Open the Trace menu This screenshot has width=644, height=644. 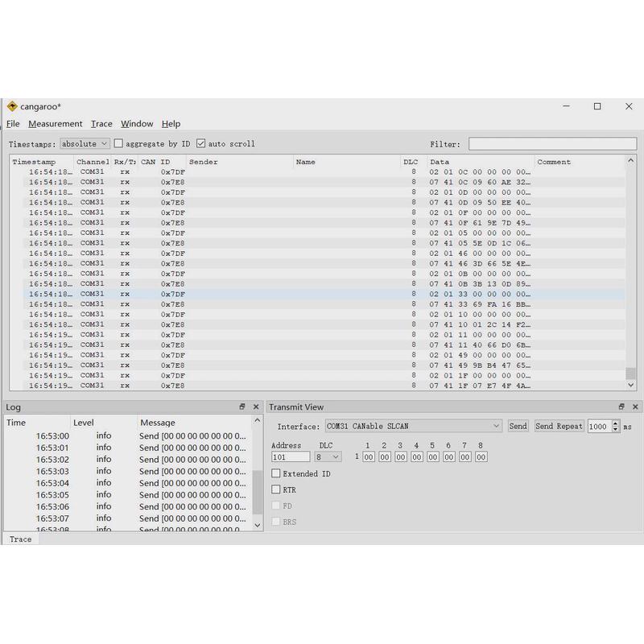coord(101,124)
